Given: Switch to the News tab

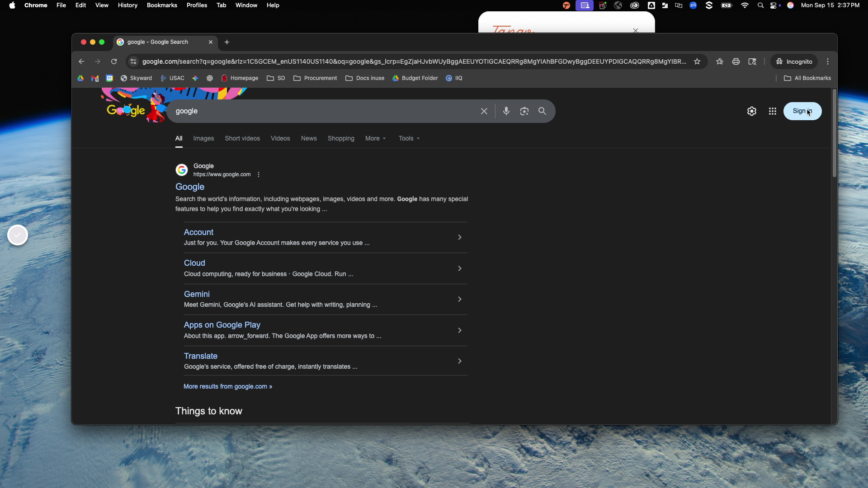Looking at the screenshot, I should pos(309,138).
